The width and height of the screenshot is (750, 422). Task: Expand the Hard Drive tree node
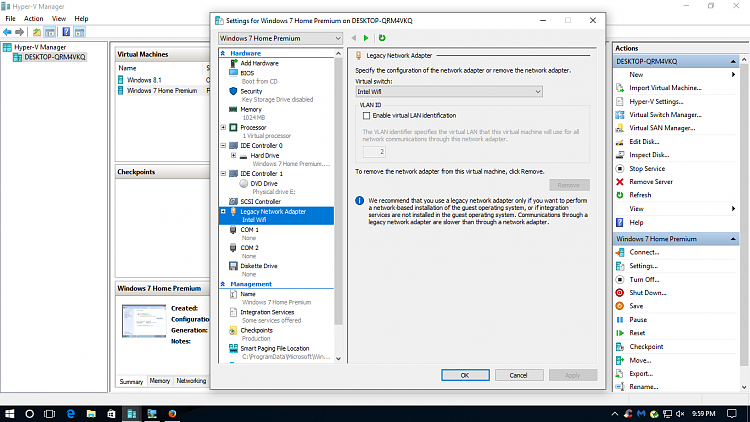(233, 155)
